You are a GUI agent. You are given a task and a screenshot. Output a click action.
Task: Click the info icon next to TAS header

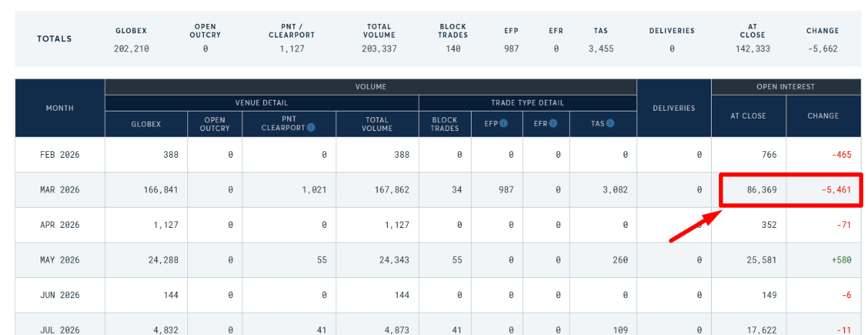[x=610, y=123]
